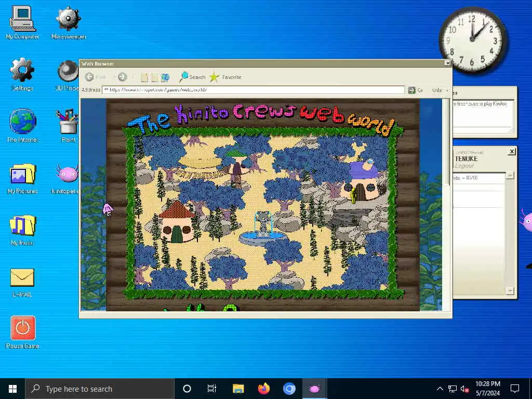
Task: Click the yellow character by the purple house
Action: (353, 195)
